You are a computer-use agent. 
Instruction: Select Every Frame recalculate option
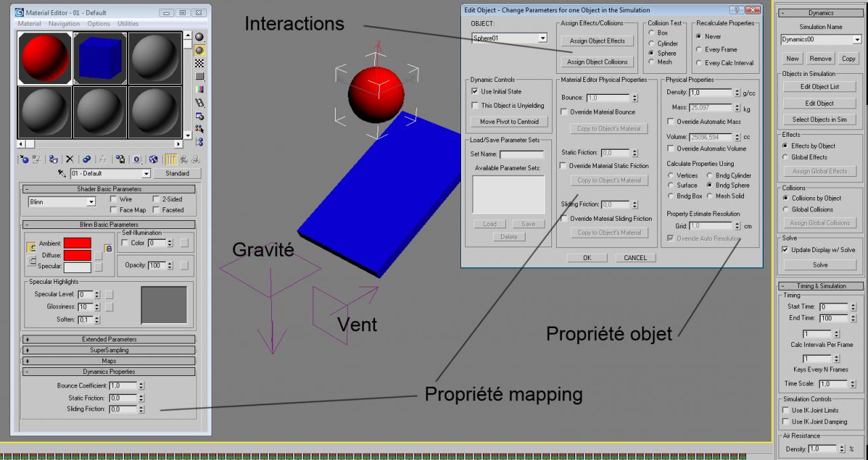(699, 49)
